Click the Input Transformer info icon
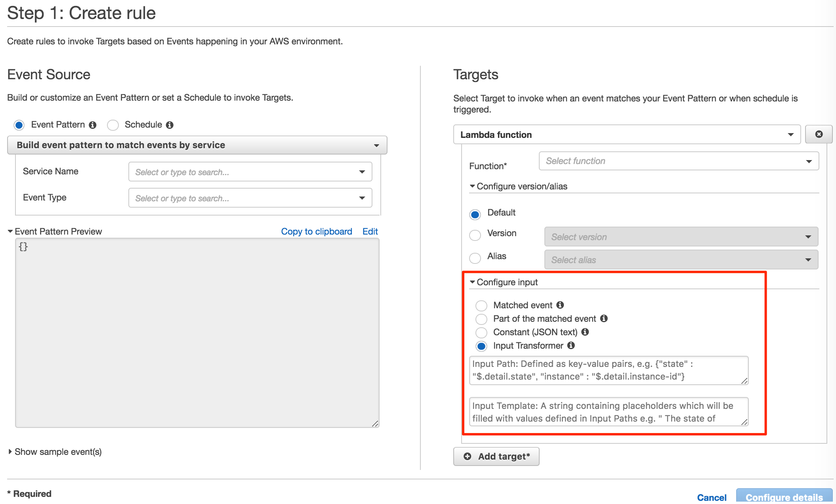 (x=571, y=346)
